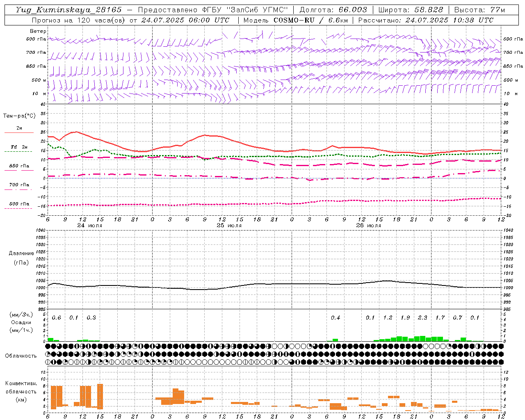Image resolution: width=525 pixels, height=420 pixels.
Task: Click the precipitation value '0.4'
Action: 336,318
